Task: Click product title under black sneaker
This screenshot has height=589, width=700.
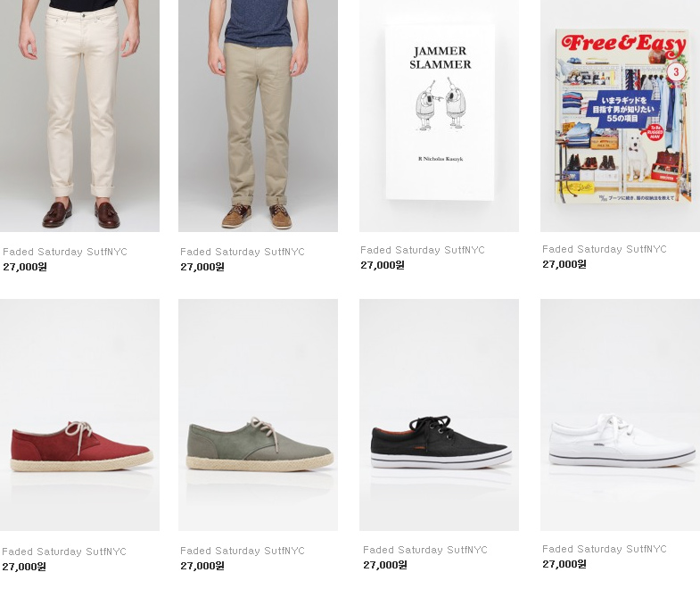Action: click(x=425, y=550)
